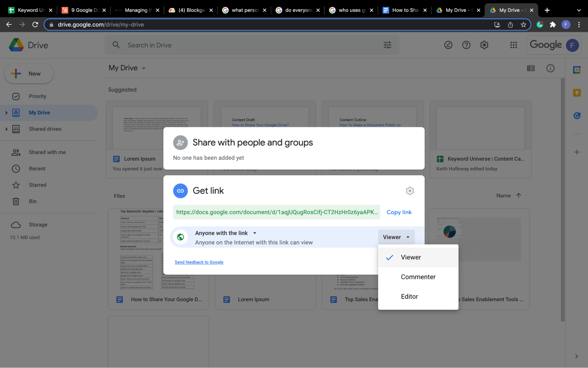Select Commenter from permissions list

click(418, 276)
